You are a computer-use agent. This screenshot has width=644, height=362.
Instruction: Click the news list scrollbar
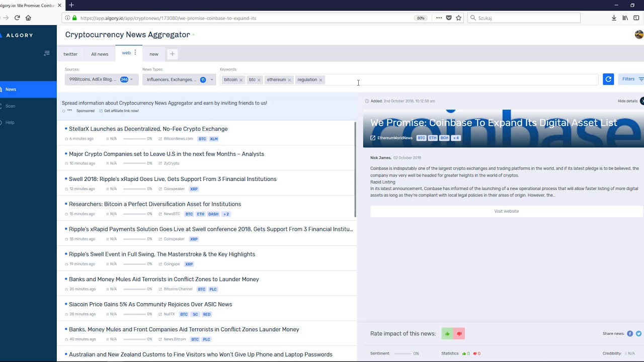pos(355,170)
